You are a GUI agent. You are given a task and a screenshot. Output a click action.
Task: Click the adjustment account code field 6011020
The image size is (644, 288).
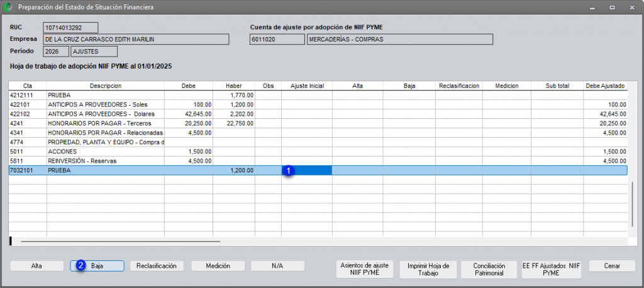277,40
